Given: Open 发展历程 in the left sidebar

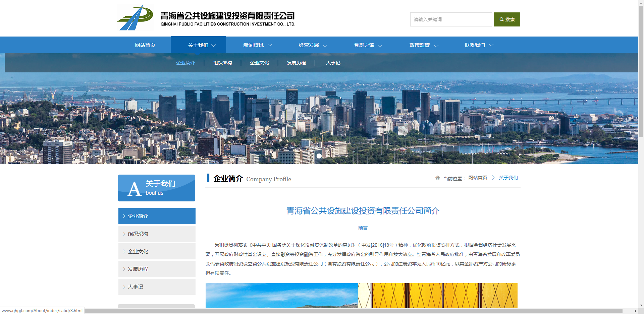Looking at the screenshot, I should pyautogui.click(x=157, y=269).
